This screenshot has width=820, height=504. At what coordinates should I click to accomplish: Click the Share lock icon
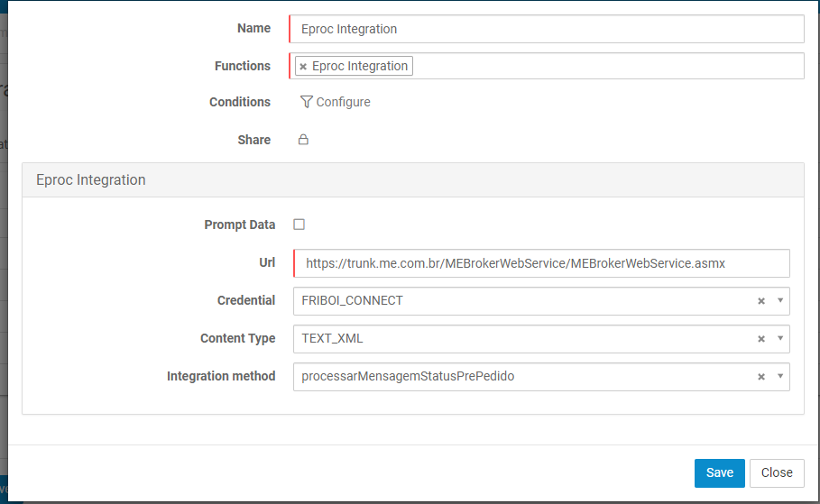click(x=303, y=140)
